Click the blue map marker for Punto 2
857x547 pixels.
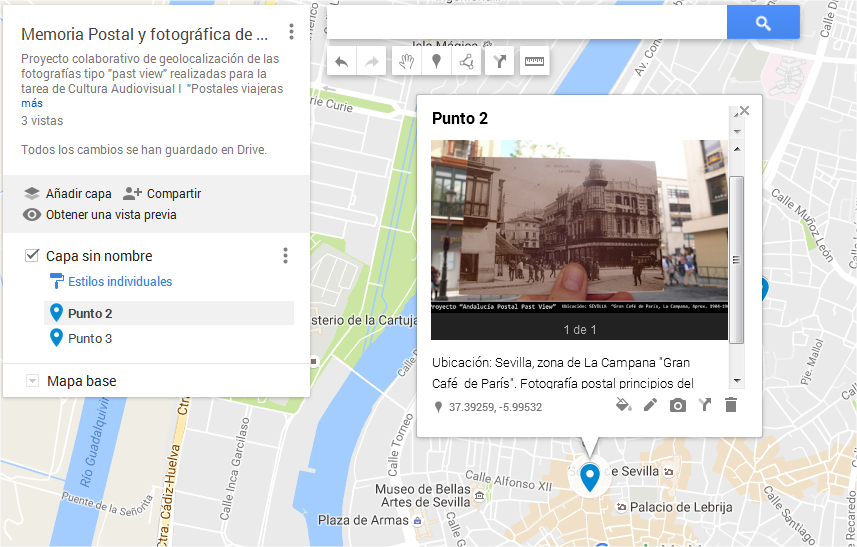point(589,477)
